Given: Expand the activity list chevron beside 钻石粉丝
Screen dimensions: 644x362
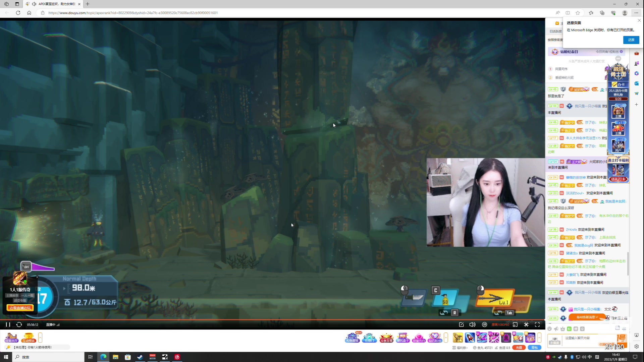Looking at the screenshot, I should click(446, 338).
